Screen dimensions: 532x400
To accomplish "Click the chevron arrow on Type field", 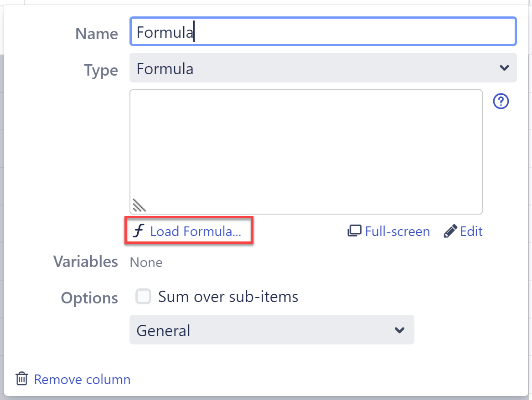I will pos(504,68).
